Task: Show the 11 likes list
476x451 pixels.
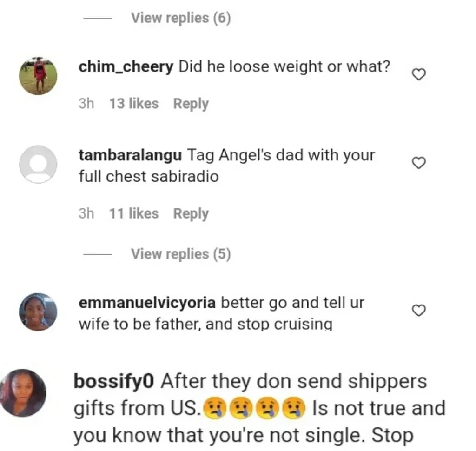Action: pos(134,213)
